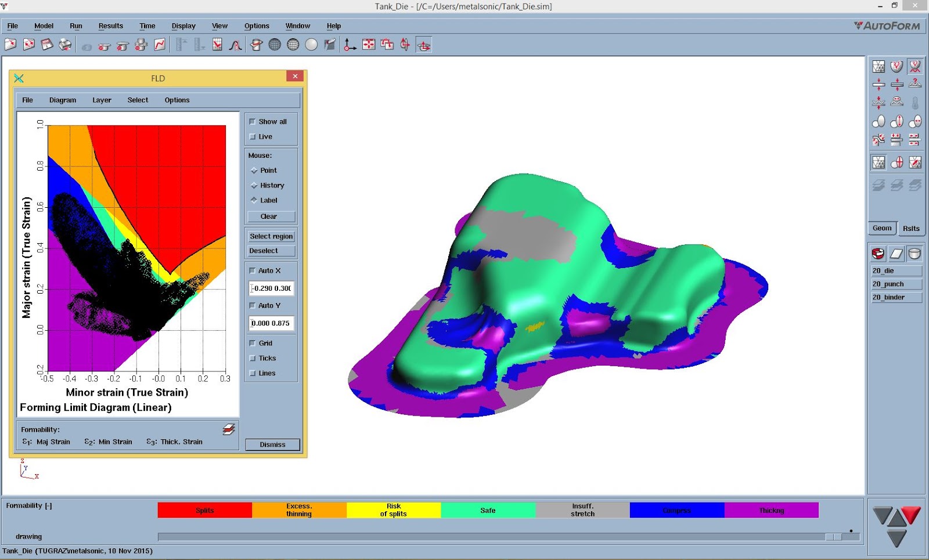Screen dimensions: 929x560
Task: Activate the rotate model toolbar icon
Action: (424, 44)
